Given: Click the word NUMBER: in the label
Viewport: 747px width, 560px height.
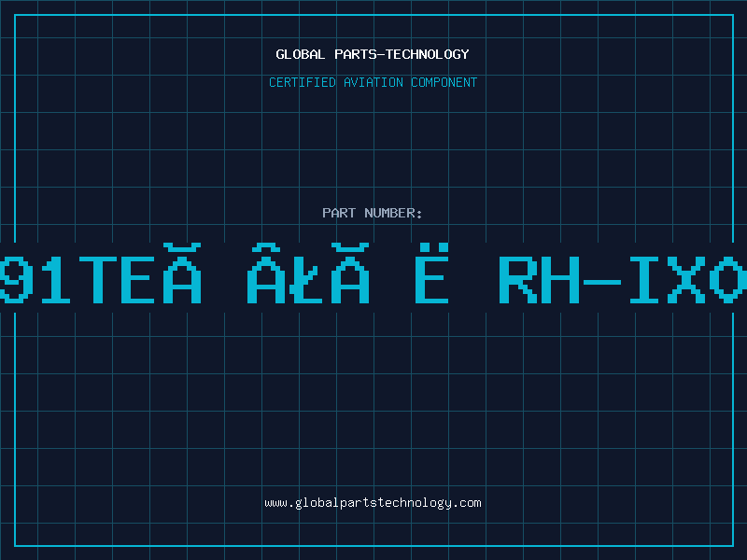Looking at the screenshot, I should click(x=393, y=213).
